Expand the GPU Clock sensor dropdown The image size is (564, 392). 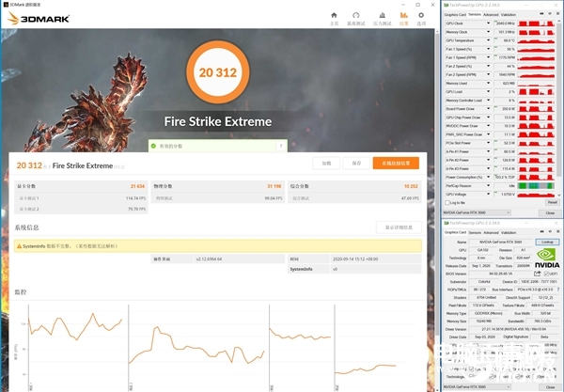(489, 24)
